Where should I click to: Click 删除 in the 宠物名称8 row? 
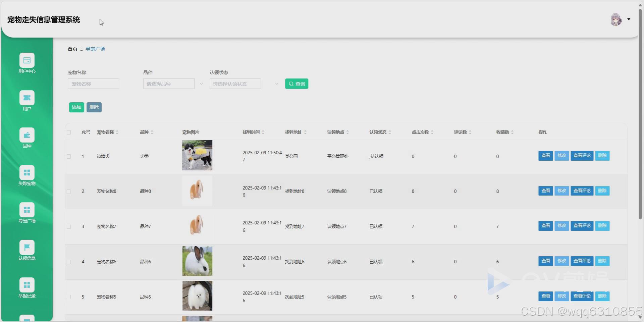(602, 191)
